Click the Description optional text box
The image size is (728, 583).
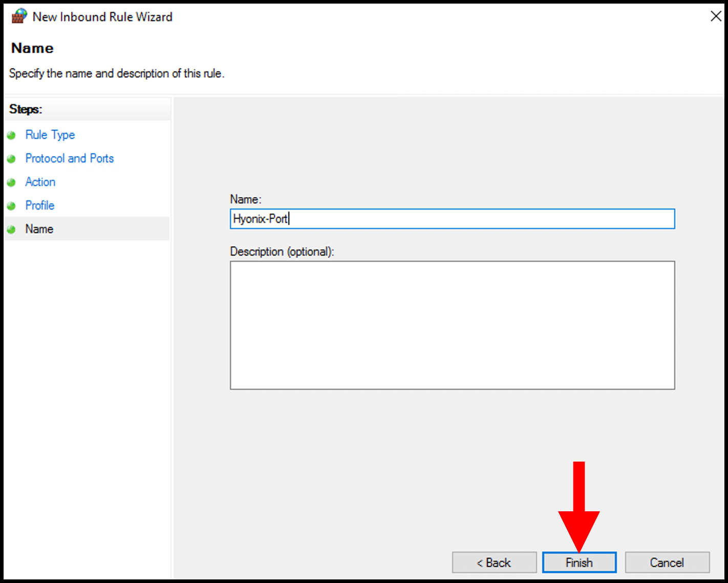453,325
